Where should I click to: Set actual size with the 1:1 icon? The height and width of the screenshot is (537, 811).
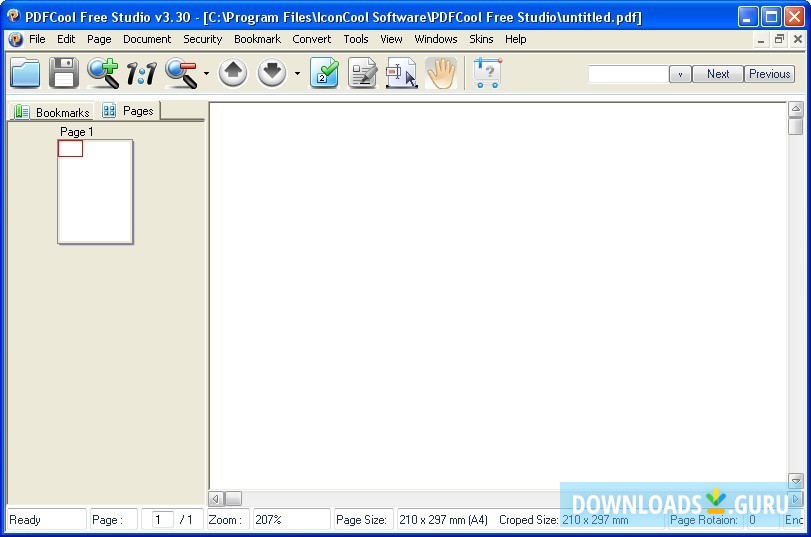(x=141, y=73)
